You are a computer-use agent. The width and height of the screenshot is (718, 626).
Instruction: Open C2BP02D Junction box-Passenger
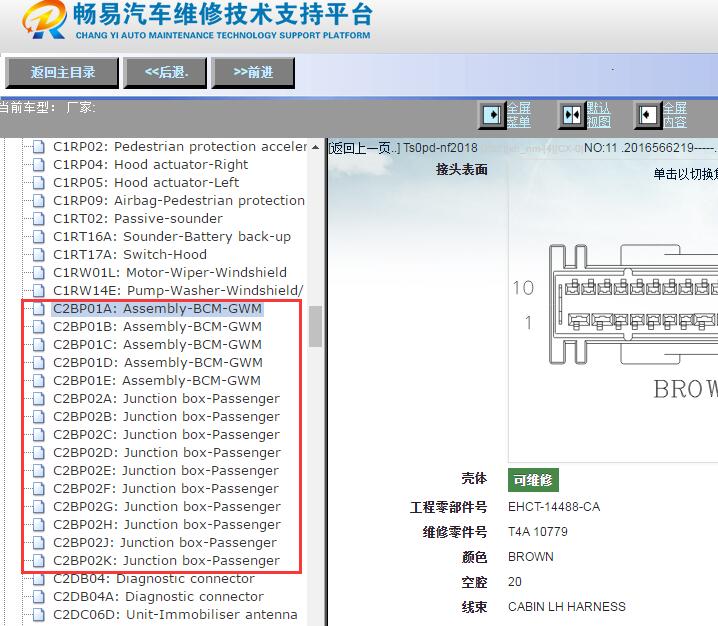pyautogui.click(x=167, y=452)
